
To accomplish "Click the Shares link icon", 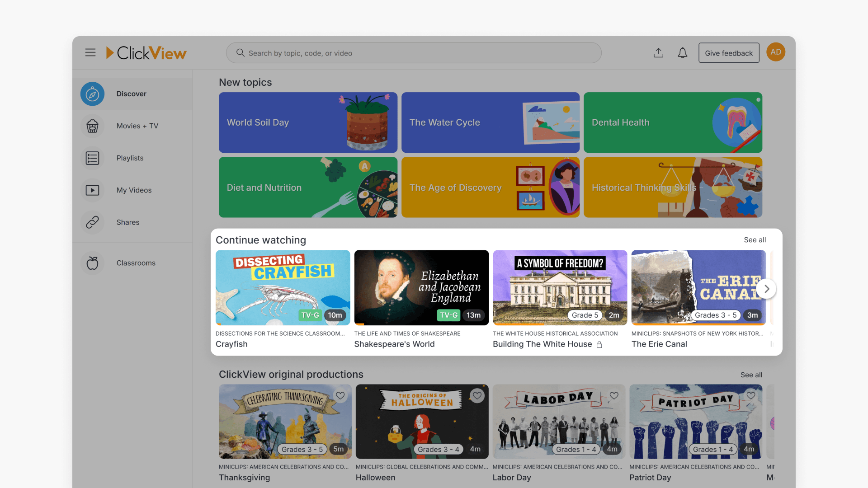I will click(x=92, y=222).
